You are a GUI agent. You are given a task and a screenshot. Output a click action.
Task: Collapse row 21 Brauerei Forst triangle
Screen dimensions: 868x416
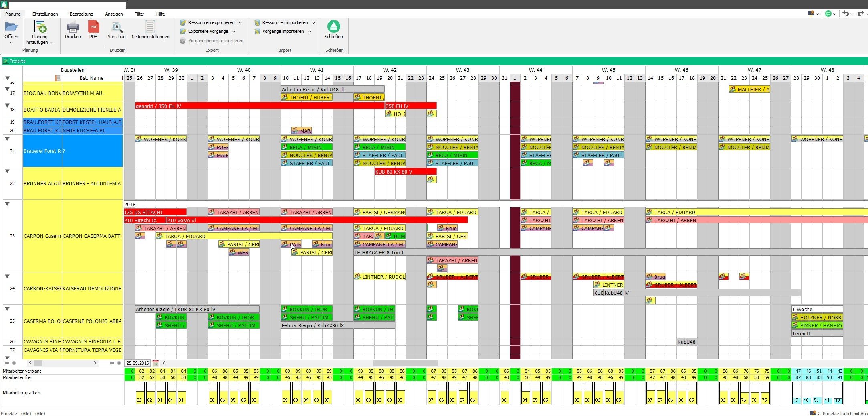pyautogui.click(x=7, y=139)
